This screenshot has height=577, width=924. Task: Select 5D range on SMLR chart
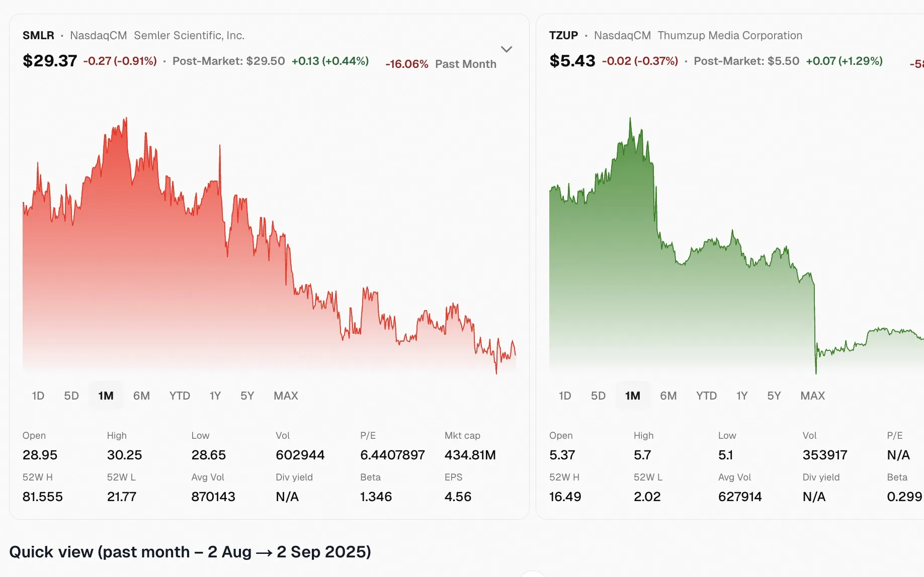click(x=71, y=396)
